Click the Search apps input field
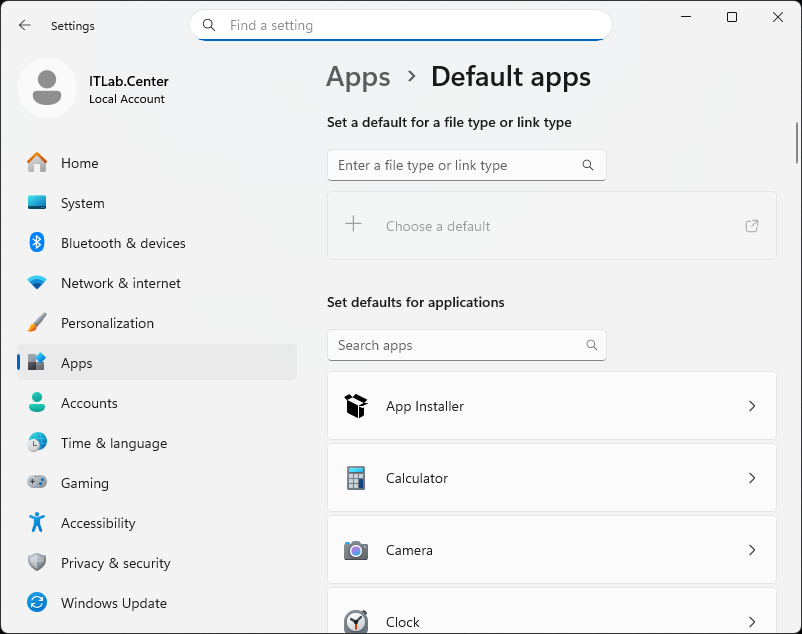The image size is (802, 634). [457, 345]
